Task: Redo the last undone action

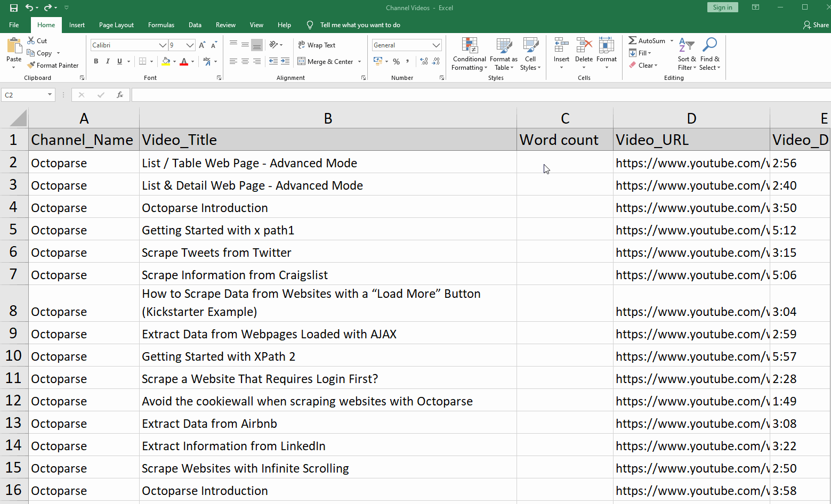Action: click(48, 7)
